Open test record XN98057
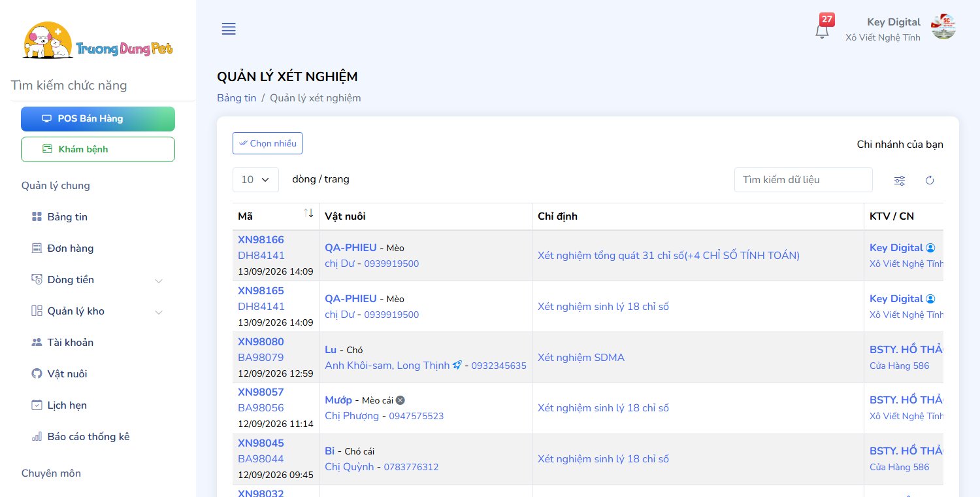Viewport: 980px width, 497px height. pyautogui.click(x=261, y=392)
